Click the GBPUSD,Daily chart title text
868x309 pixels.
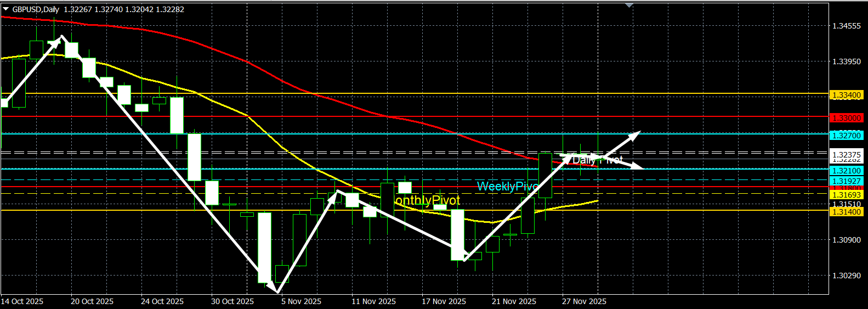36,9
